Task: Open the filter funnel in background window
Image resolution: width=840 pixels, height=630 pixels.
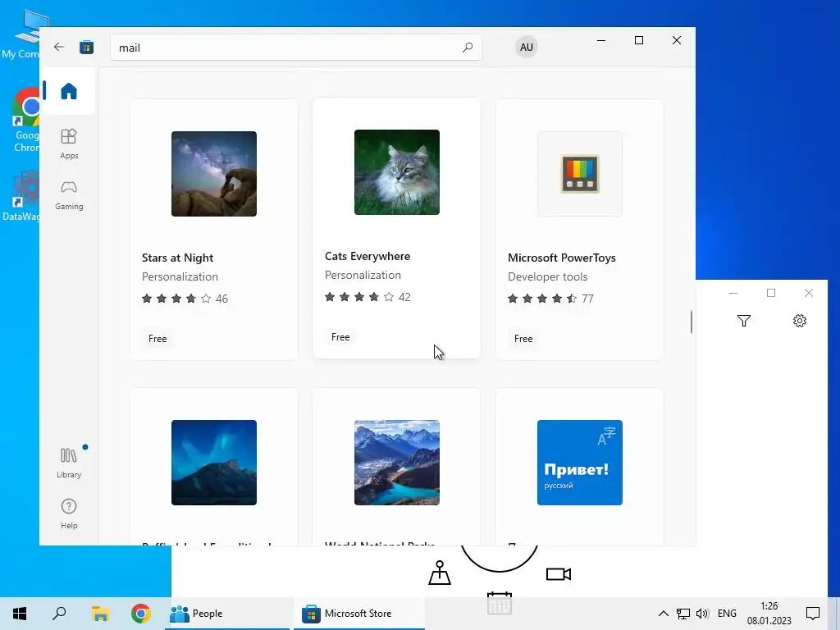Action: pyautogui.click(x=743, y=321)
